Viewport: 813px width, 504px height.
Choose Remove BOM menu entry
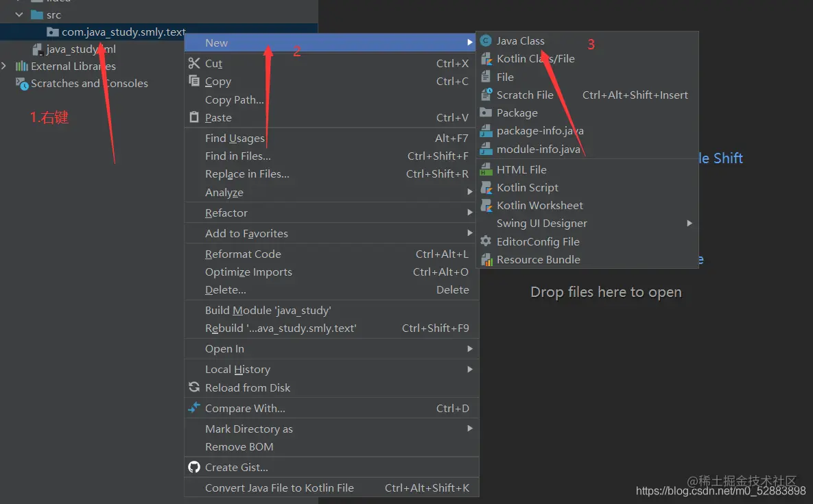pyautogui.click(x=331, y=446)
